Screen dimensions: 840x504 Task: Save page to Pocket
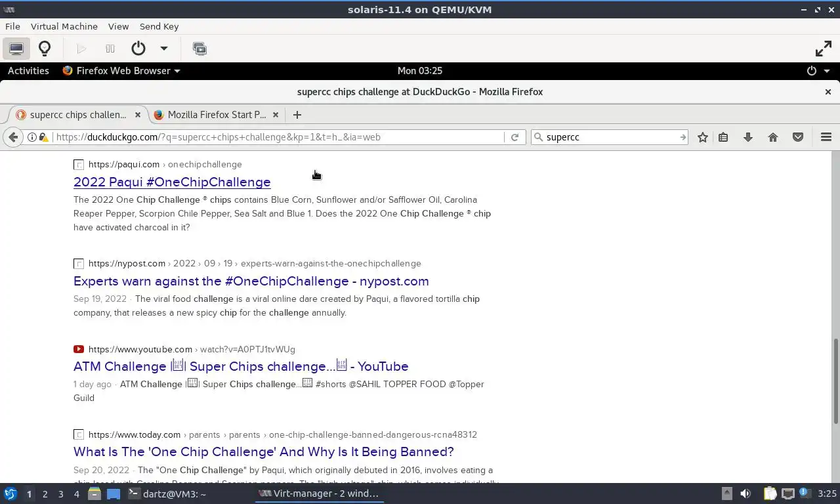tap(798, 137)
